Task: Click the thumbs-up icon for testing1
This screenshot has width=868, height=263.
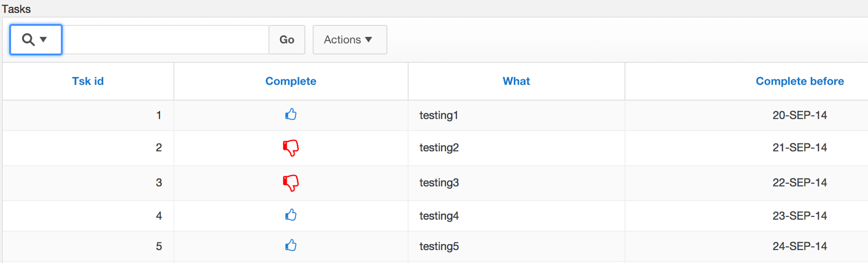Action: (x=291, y=114)
